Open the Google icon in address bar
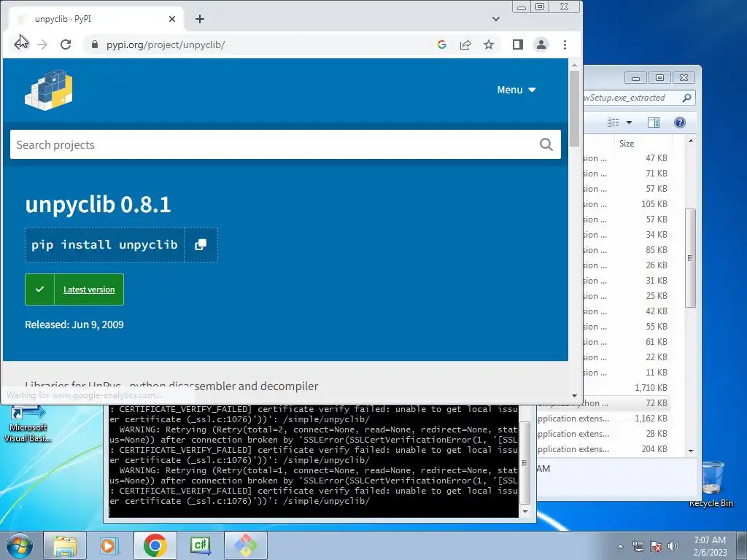 click(x=441, y=44)
